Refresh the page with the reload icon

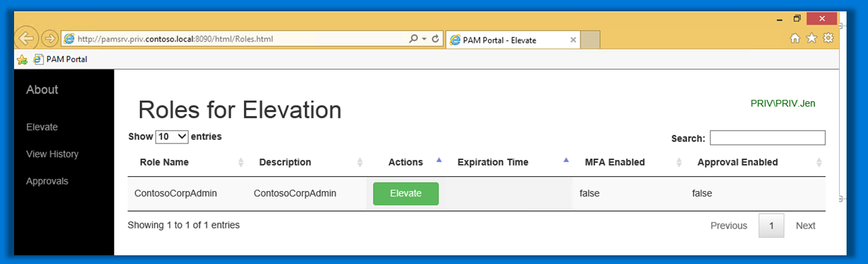click(x=435, y=39)
